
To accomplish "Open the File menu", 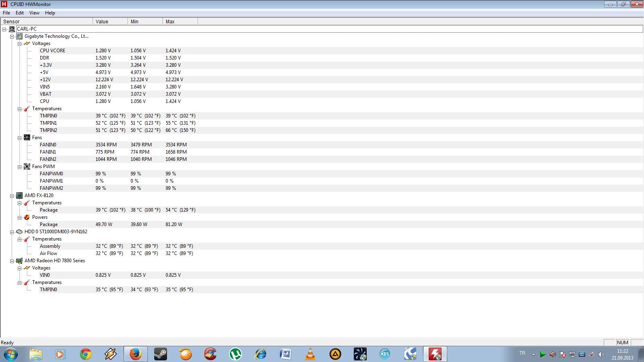I will [x=6, y=13].
